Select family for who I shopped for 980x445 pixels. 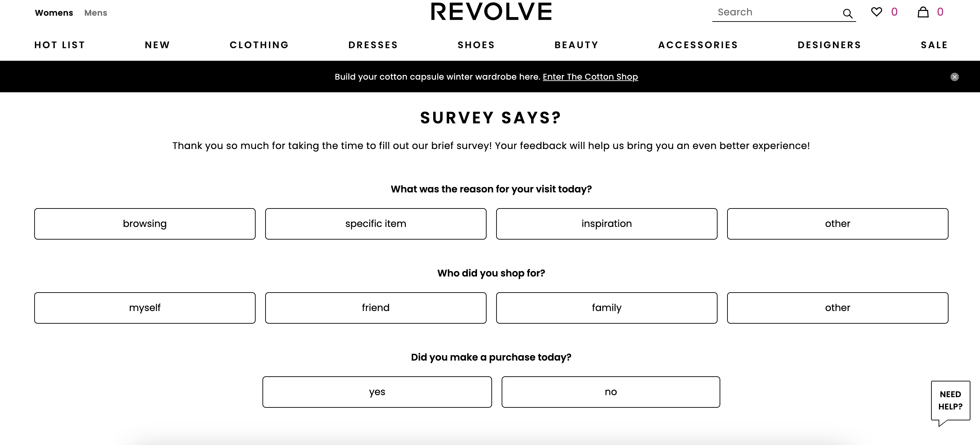607,308
